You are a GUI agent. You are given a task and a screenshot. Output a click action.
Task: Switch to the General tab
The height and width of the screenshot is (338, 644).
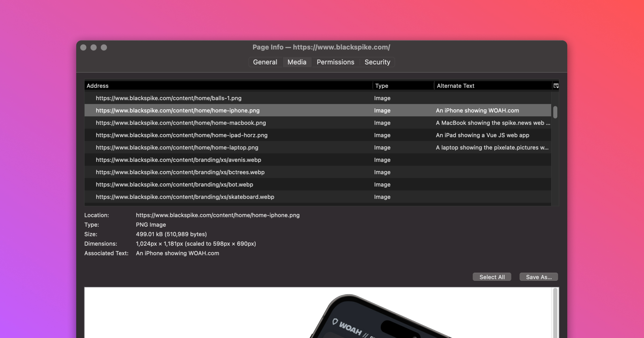(265, 62)
